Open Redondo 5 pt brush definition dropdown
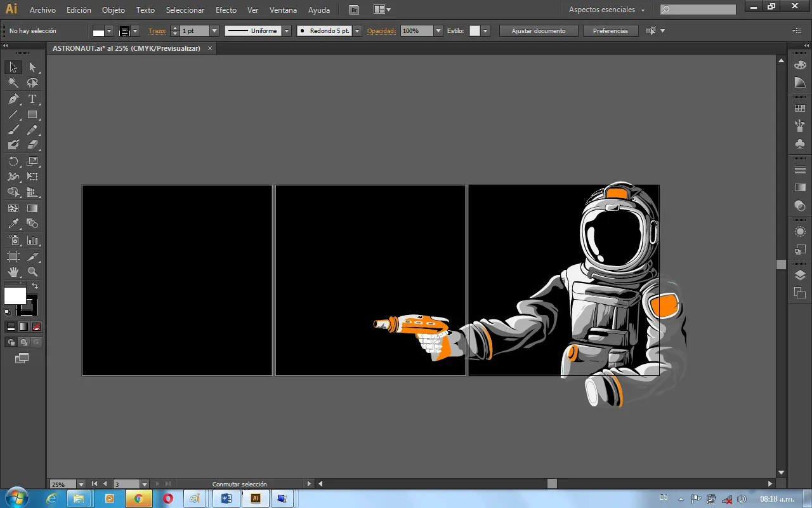This screenshot has height=508, width=812. point(357,31)
